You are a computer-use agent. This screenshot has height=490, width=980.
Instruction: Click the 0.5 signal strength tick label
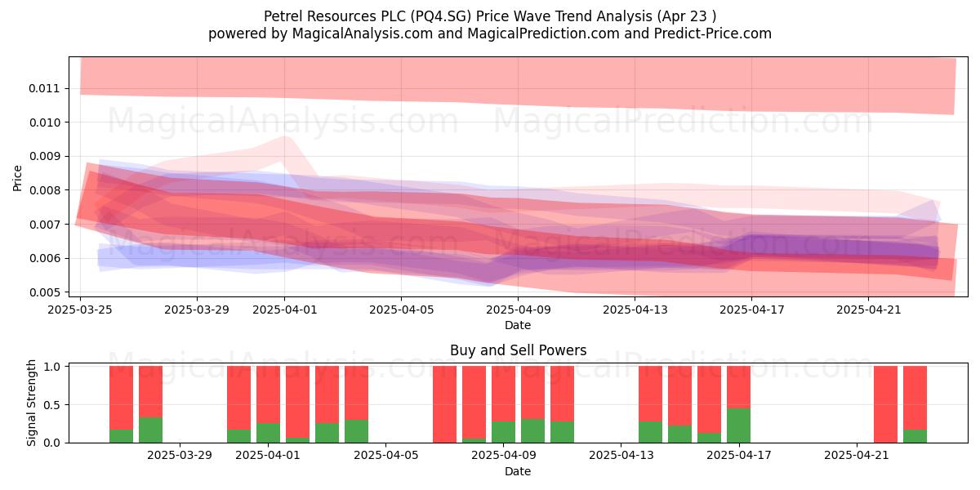tap(52, 405)
